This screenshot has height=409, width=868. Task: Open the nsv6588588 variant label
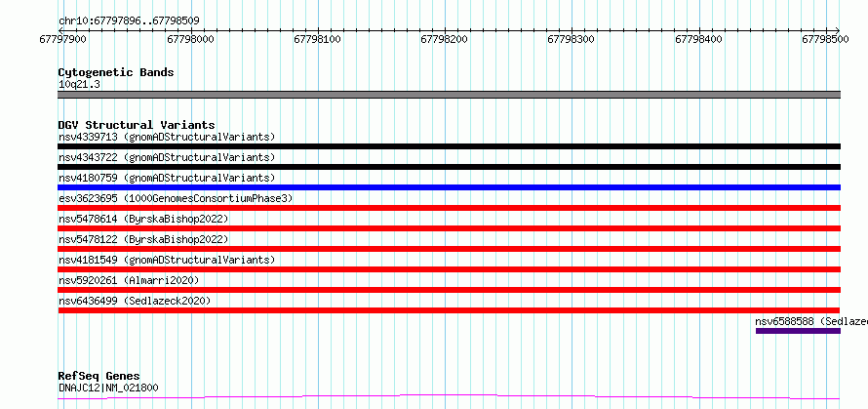pyautogui.click(x=811, y=321)
